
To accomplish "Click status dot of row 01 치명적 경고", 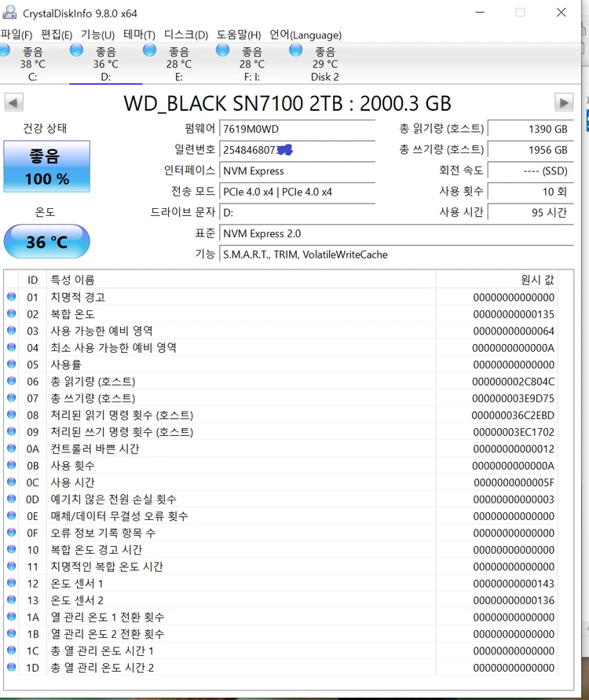I will pyautogui.click(x=12, y=296).
